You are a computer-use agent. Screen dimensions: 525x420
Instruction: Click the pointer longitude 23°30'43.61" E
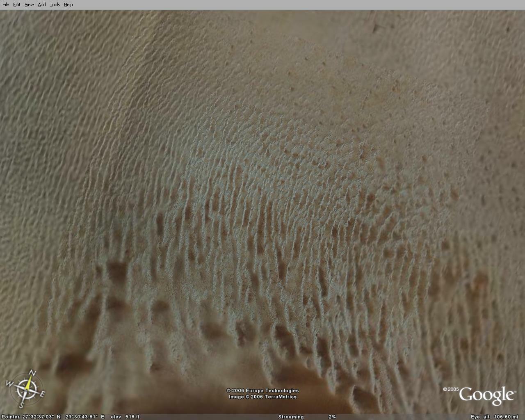coord(85,417)
